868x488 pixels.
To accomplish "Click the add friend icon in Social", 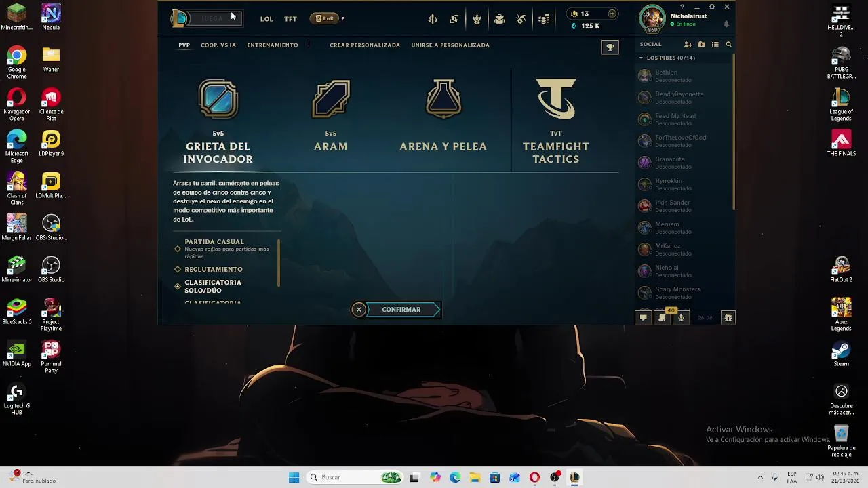I will click(688, 45).
